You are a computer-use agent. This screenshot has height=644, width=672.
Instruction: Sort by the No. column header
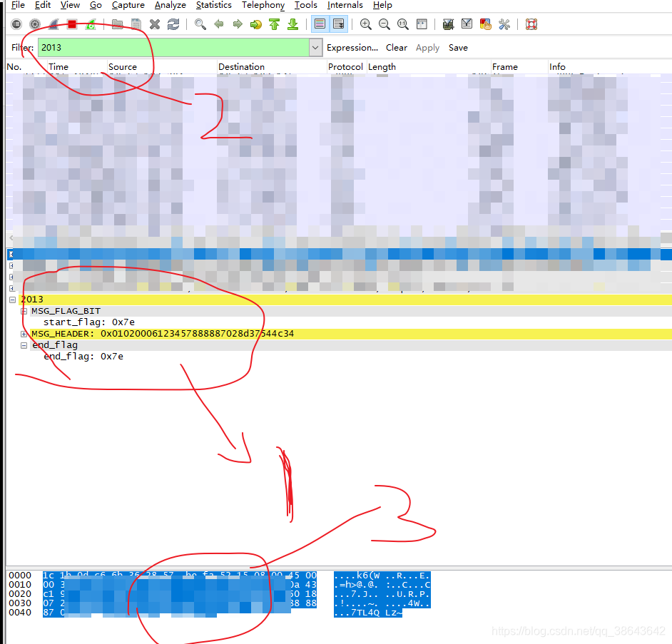(26, 67)
